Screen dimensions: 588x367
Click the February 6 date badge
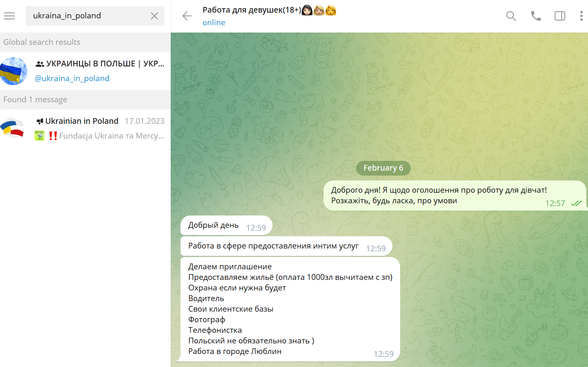click(x=383, y=168)
